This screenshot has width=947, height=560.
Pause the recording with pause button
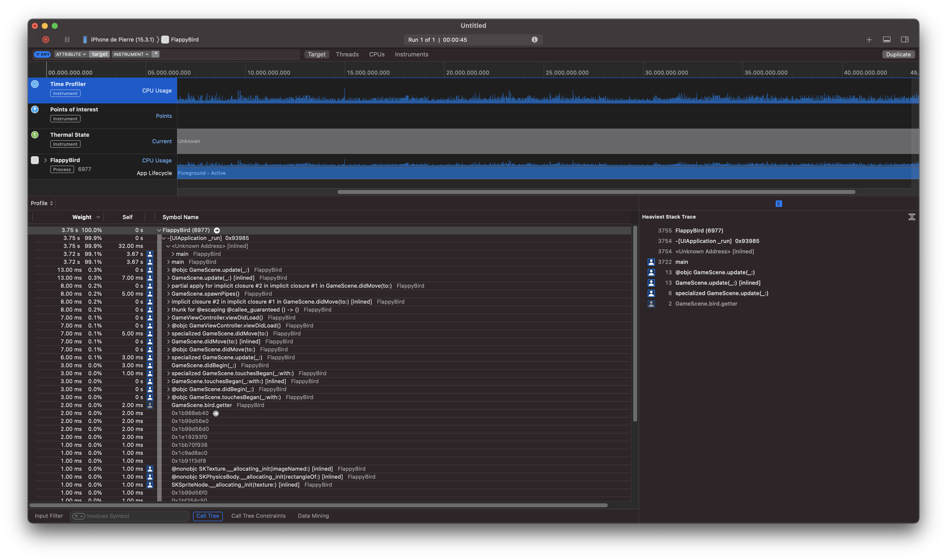pyautogui.click(x=67, y=40)
